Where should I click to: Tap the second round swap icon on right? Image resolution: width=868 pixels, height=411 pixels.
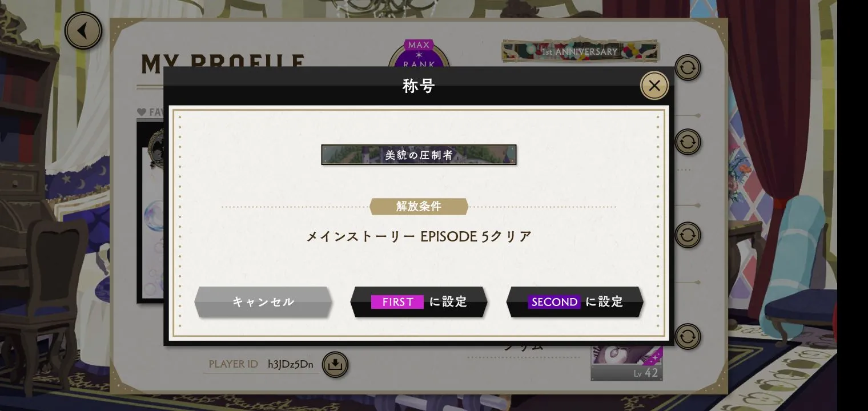pyautogui.click(x=688, y=142)
